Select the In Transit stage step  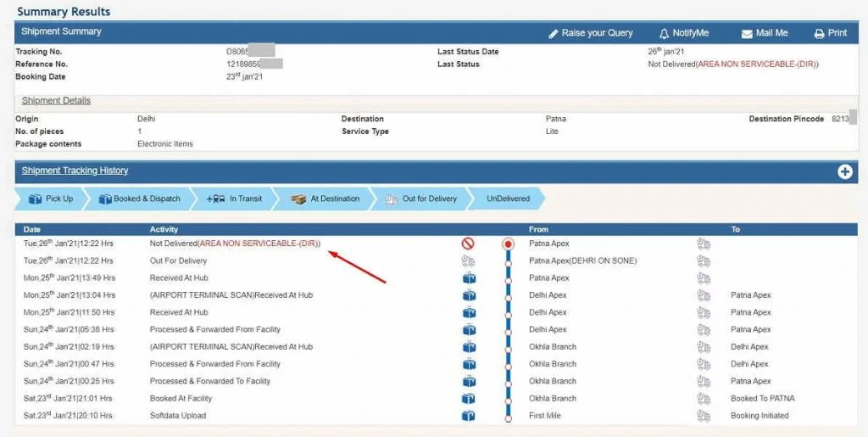pos(234,199)
